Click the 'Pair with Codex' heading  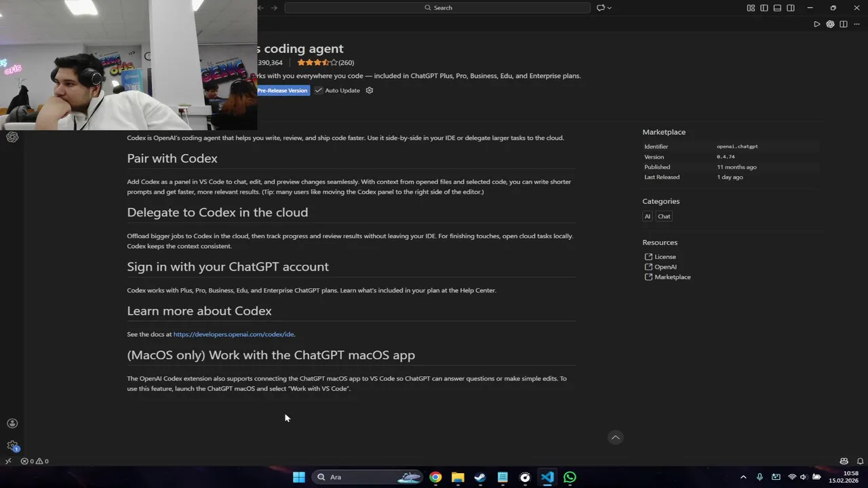coord(172,159)
